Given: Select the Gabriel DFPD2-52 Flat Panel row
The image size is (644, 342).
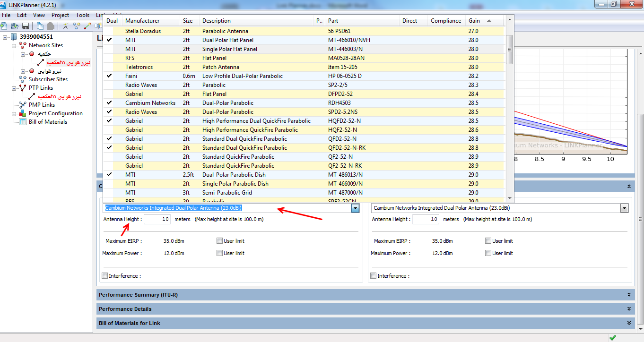Looking at the screenshot, I should (x=305, y=94).
